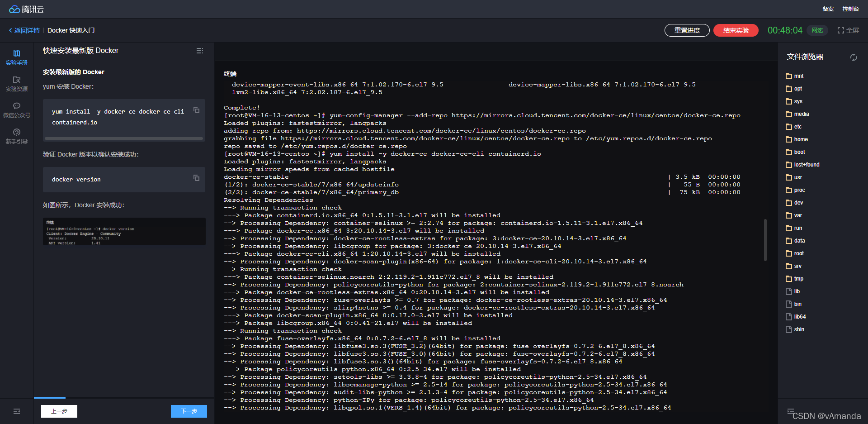Open the 实验手册 lab manual icon
Viewport: 868px width, 424px height.
17,57
